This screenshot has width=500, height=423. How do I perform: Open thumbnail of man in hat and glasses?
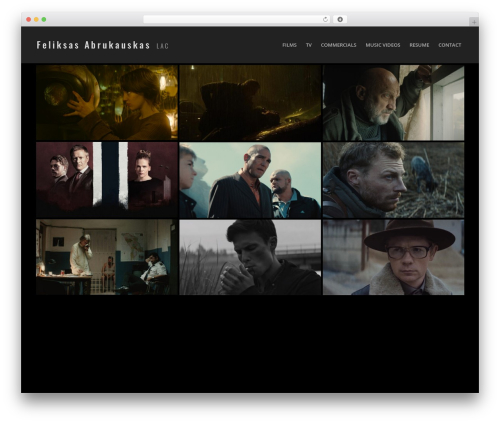(393, 257)
